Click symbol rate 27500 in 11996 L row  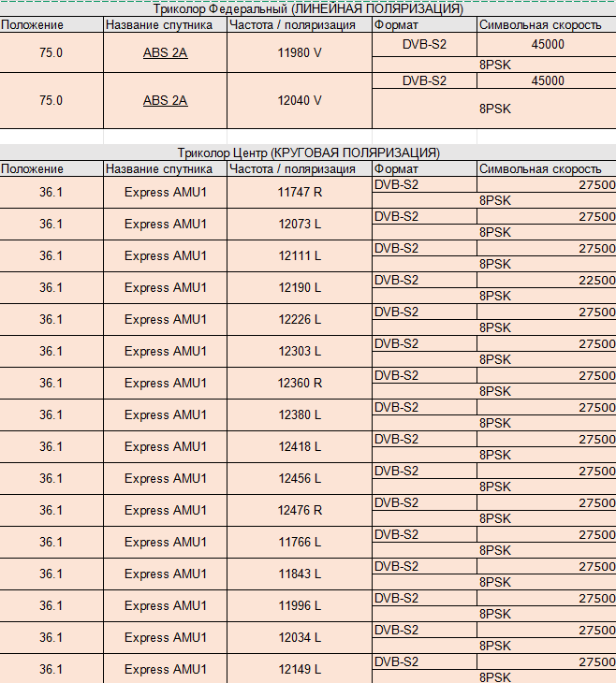tap(547, 598)
